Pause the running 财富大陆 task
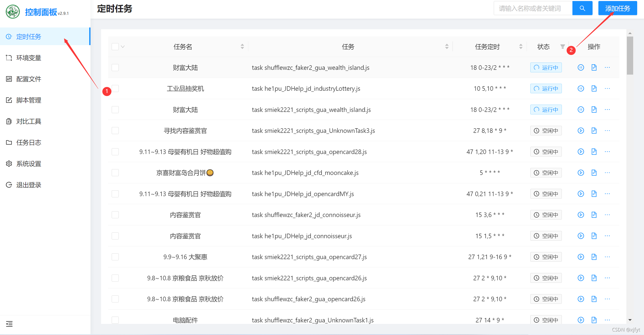 point(580,67)
